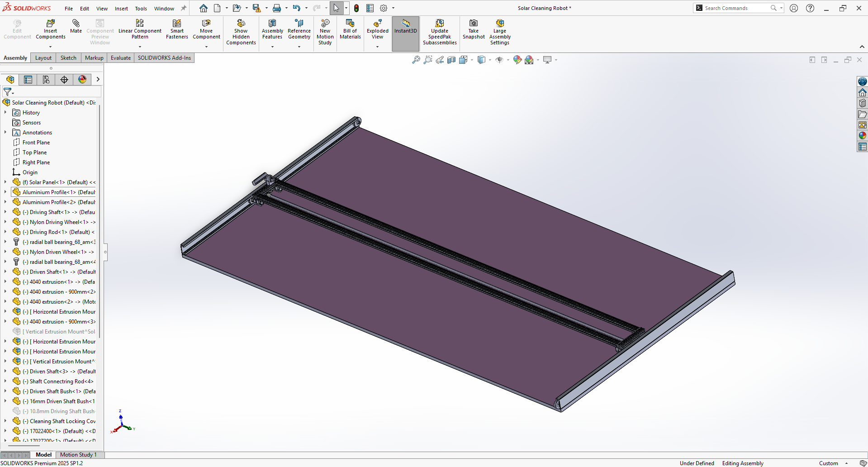Open the DisplayManager appearance tab
The width and height of the screenshot is (868, 467).
(x=82, y=80)
